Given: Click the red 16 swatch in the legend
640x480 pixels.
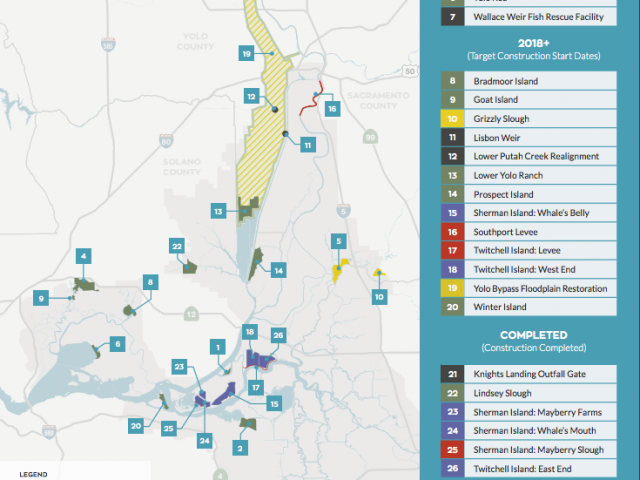Looking at the screenshot, I should 452,231.
